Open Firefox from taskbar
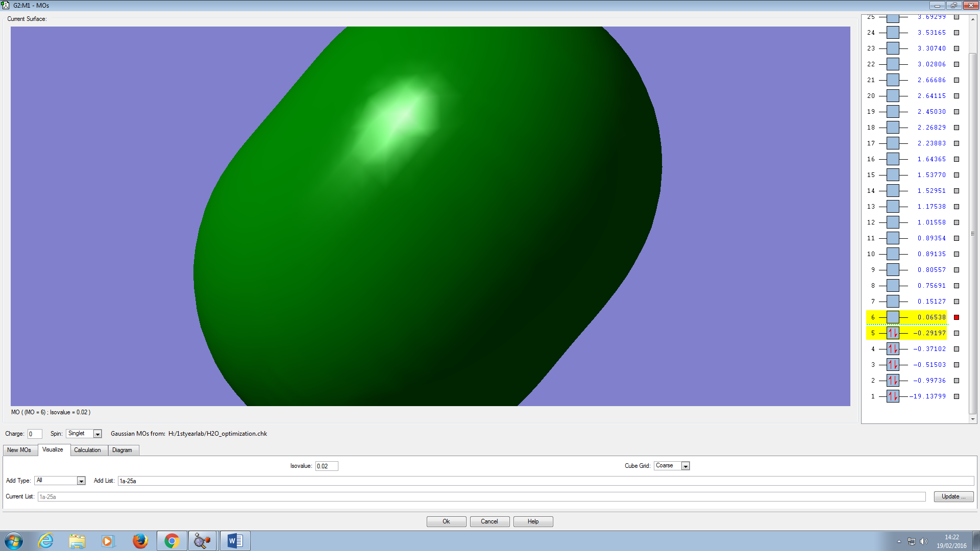980x551 pixels. click(140, 541)
